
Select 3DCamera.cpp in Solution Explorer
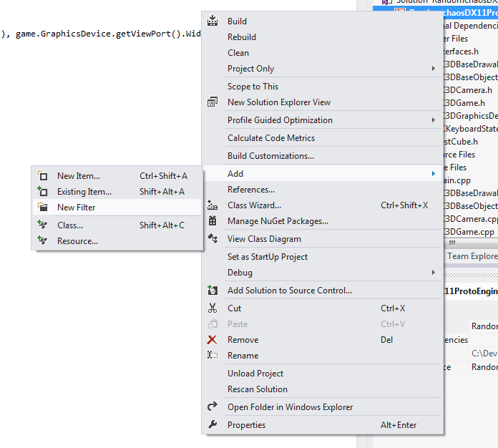click(471, 219)
